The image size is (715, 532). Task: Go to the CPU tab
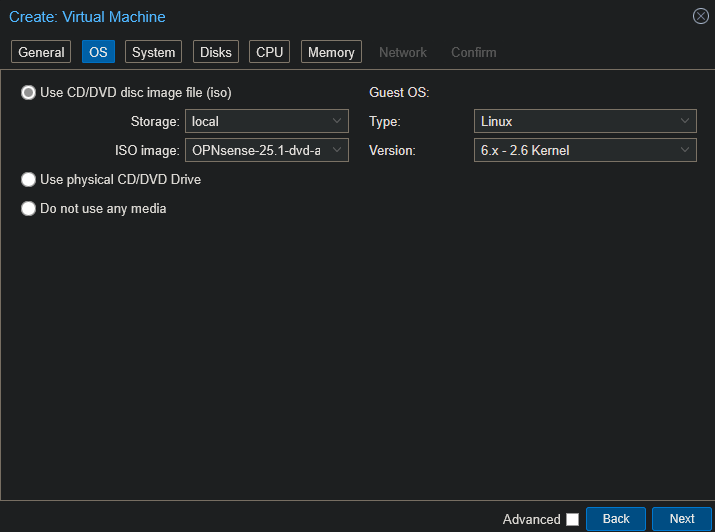point(269,52)
